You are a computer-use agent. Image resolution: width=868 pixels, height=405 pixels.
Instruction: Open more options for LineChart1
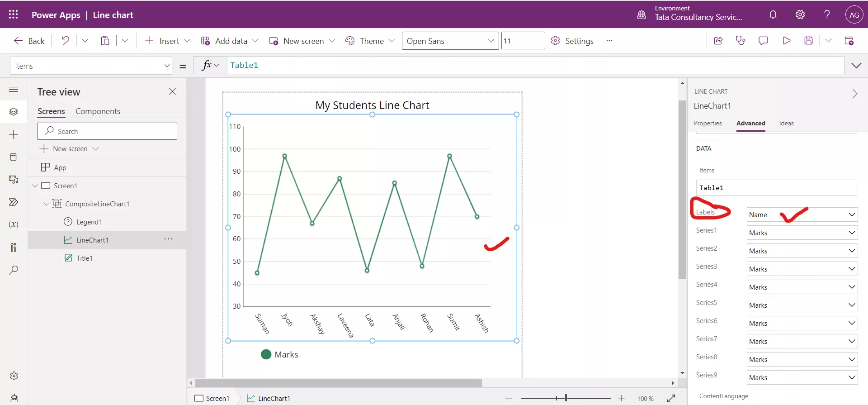(x=169, y=239)
